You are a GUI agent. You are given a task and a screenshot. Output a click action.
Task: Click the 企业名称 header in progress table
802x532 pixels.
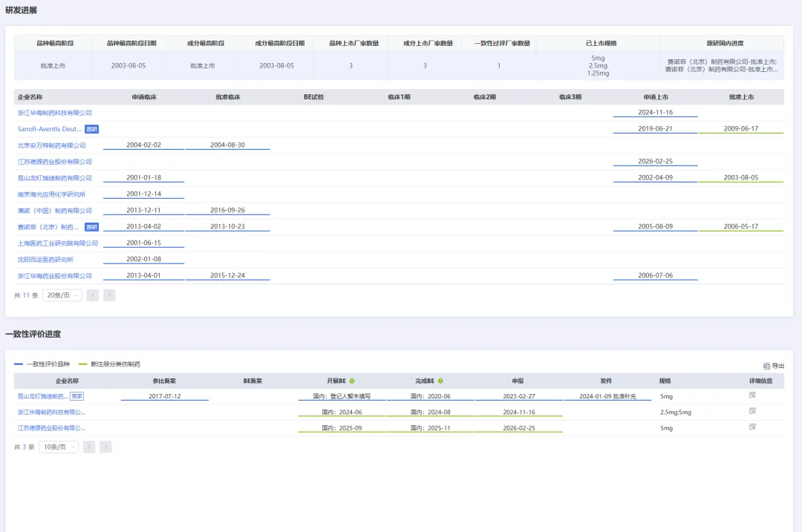pyautogui.click(x=30, y=97)
